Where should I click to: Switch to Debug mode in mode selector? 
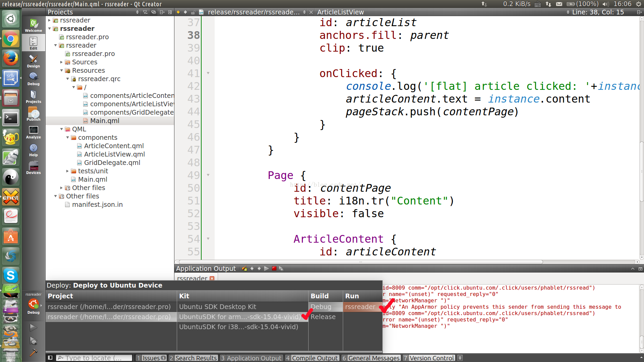pos(33,79)
